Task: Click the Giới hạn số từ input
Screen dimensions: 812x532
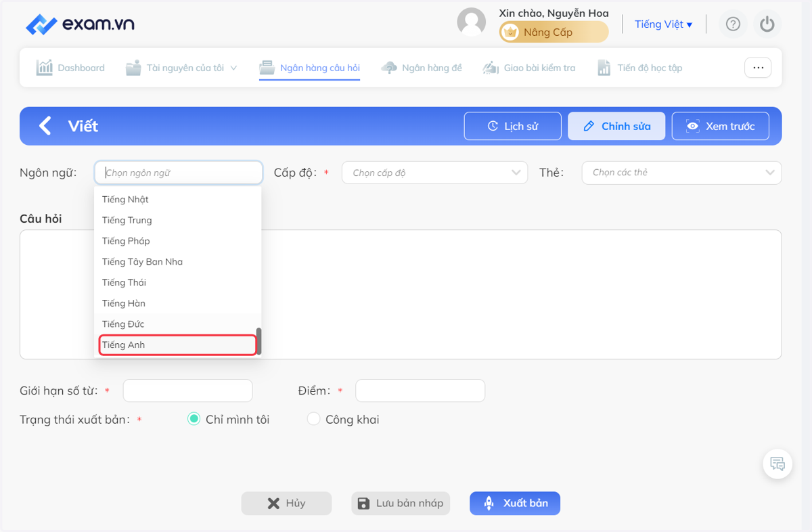Action: coord(187,391)
